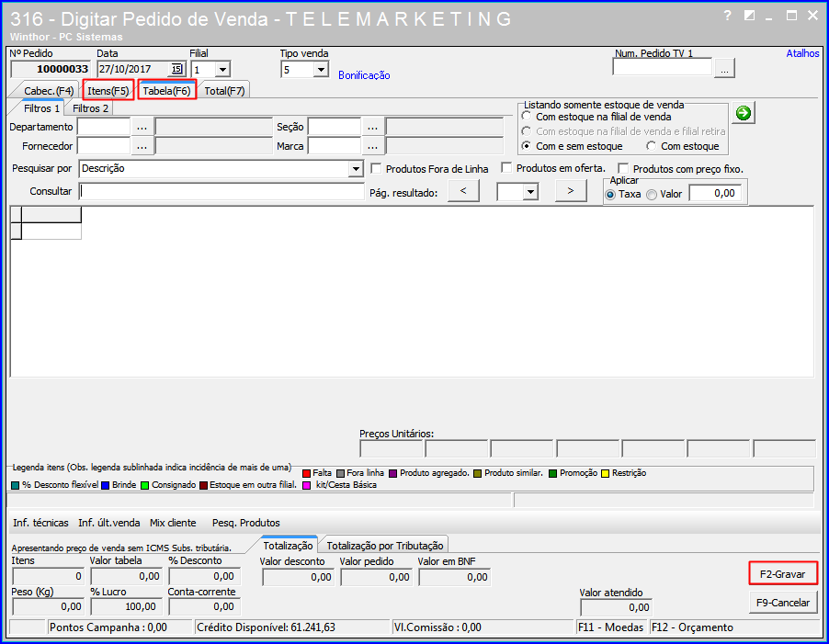
Task: Go to previous result page (<)
Action: [x=463, y=191]
